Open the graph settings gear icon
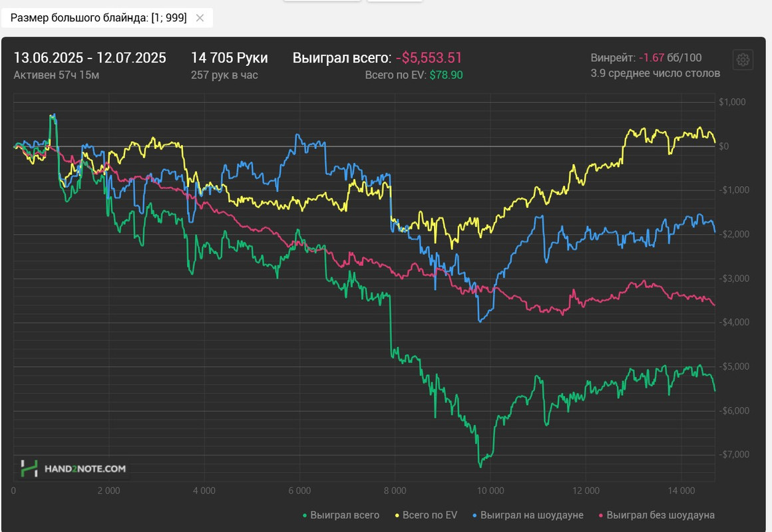Viewport: 772px width, 532px height. [x=743, y=60]
